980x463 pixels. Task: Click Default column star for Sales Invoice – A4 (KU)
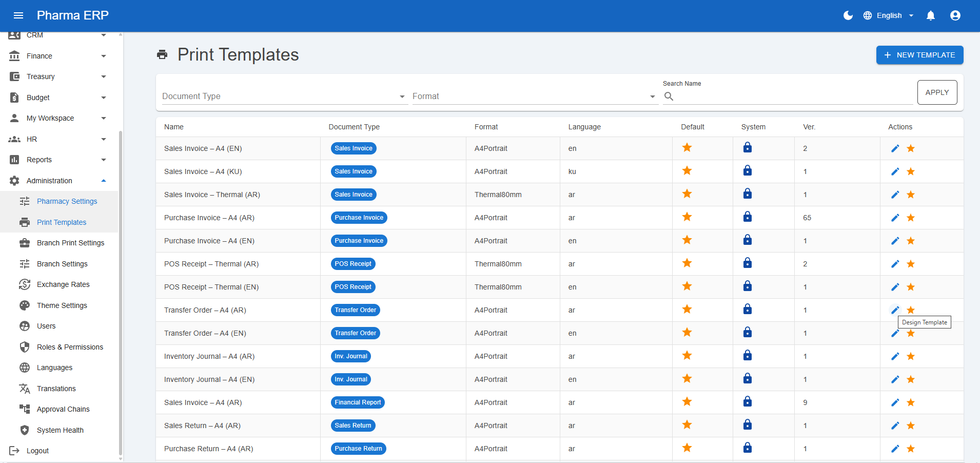[x=687, y=171]
